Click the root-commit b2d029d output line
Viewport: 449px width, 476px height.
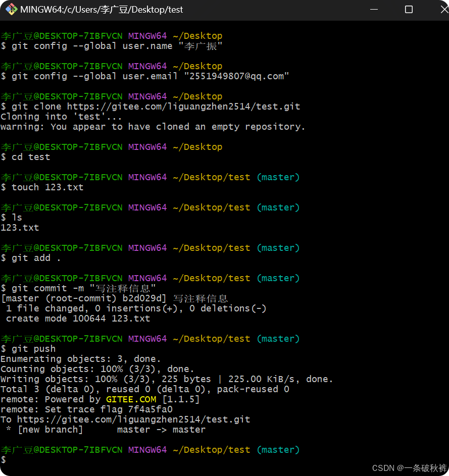click(x=114, y=298)
